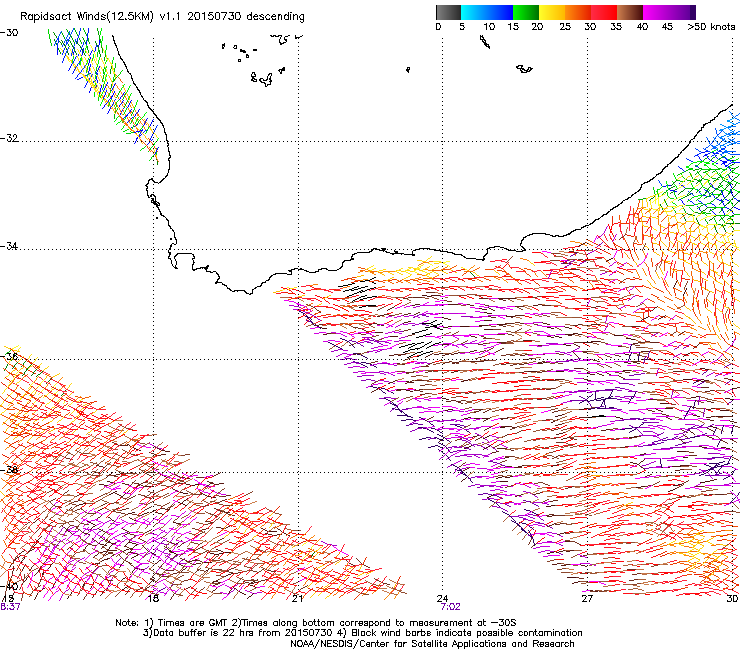
Task: Click the '24' longitude label on bottom axis
Action: click(442, 599)
